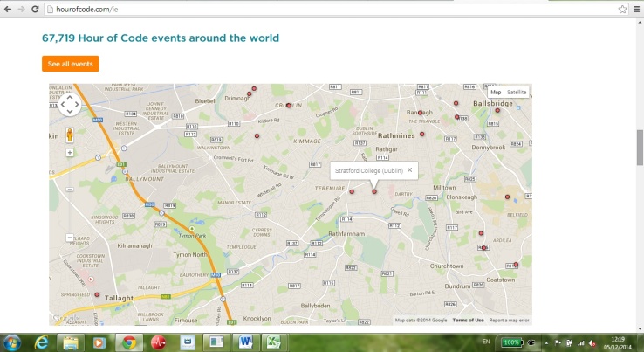Click the network signal tray icon

tap(581, 342)
